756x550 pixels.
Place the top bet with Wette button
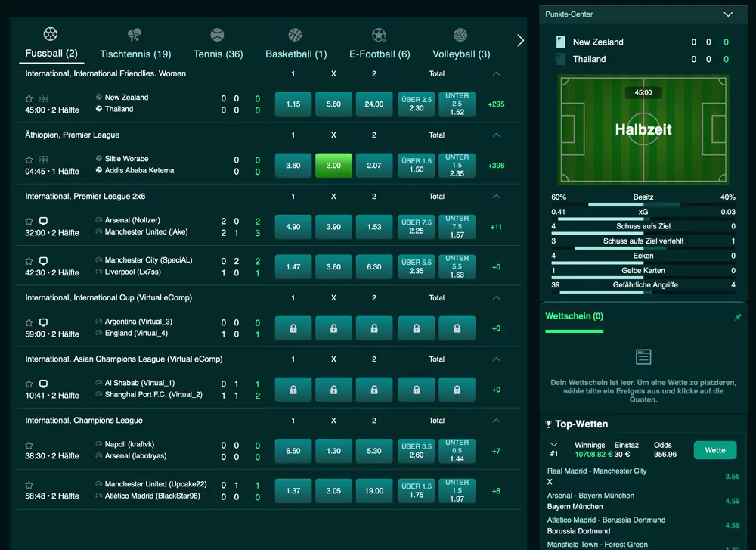pos(715,450)
